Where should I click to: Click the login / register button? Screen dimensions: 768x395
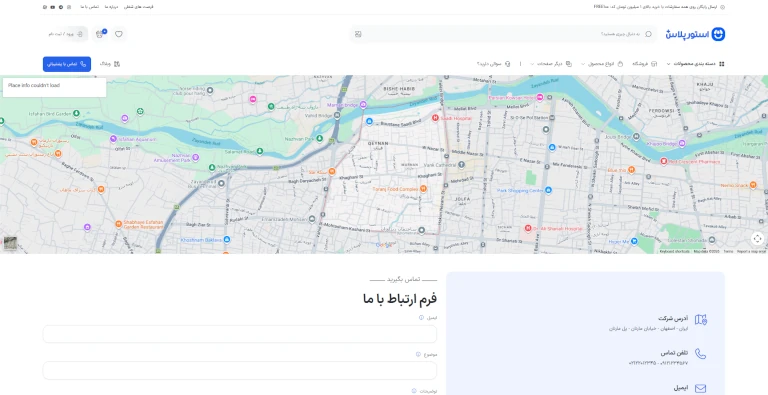[x=66, y=34]
